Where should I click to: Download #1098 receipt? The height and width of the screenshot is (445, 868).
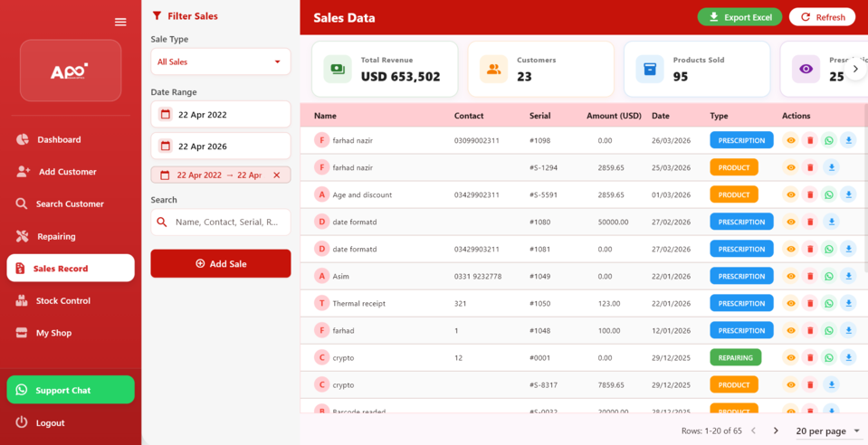pos(848,140)
